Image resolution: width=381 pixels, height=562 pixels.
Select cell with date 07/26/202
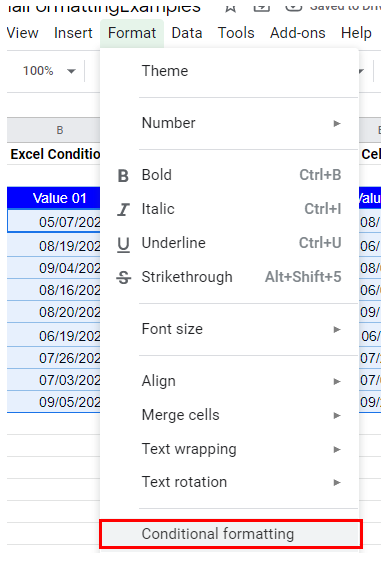[x=53, y=358]
